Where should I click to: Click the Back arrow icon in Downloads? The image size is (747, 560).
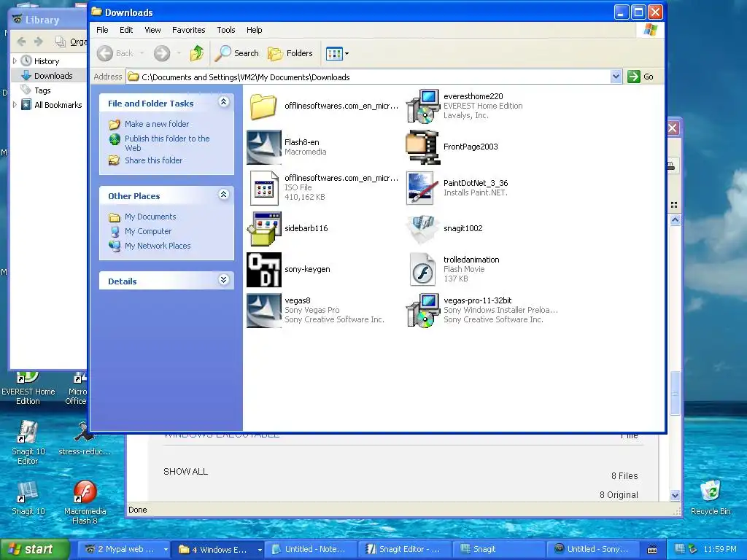[105, 53]
